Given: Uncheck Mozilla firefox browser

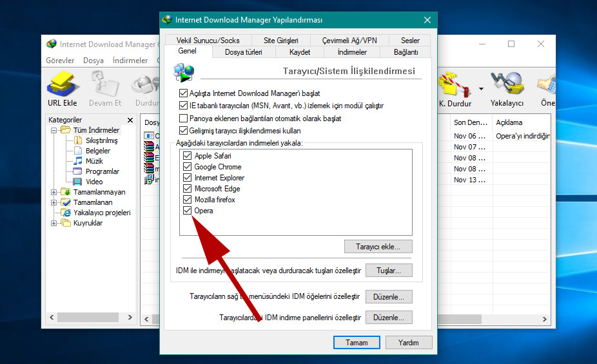Looking at the screenshot, I should tap(187, 200).
